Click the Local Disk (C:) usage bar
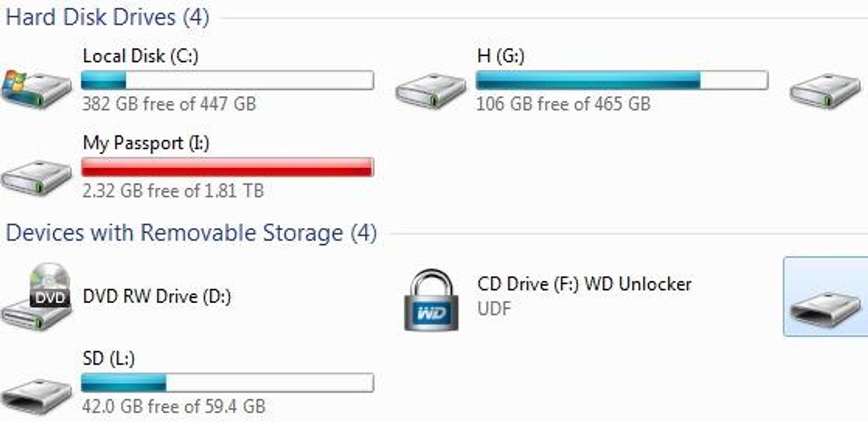 tap(228, 80)
